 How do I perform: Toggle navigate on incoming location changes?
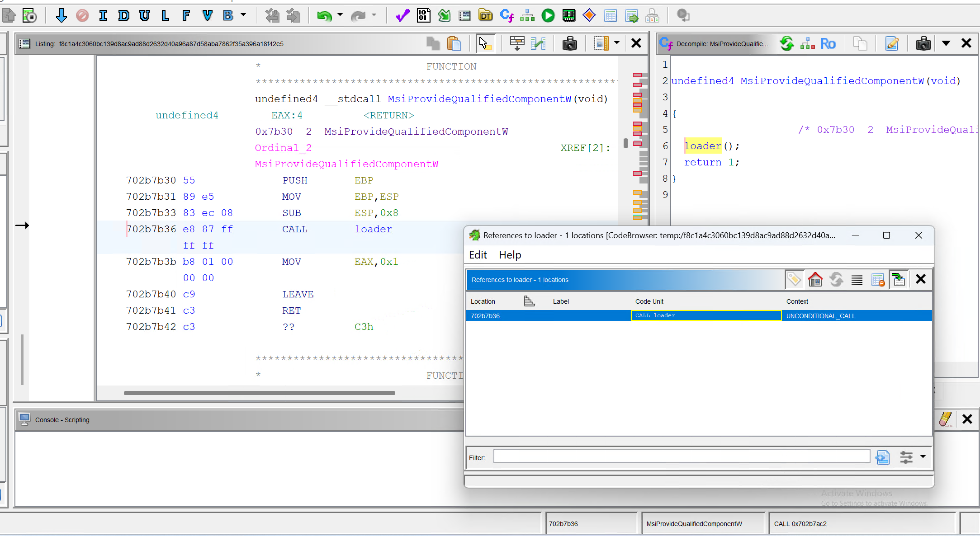coord(899,280)
